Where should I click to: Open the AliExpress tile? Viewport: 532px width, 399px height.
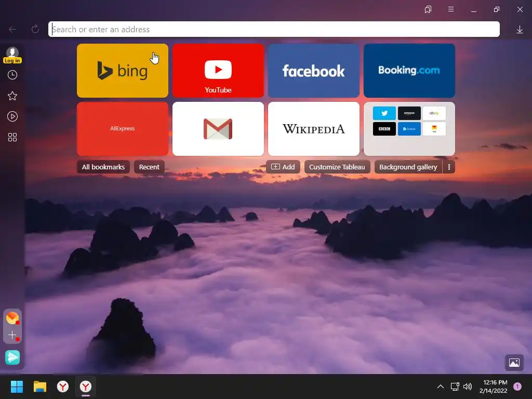pyautogui.click(x=123, y=129)
